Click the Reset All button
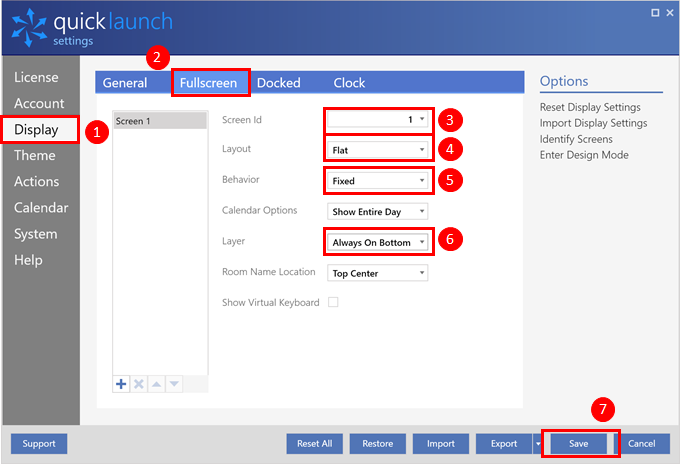The image size is (680, 464). pyautogui.click(x=314, y=444)
